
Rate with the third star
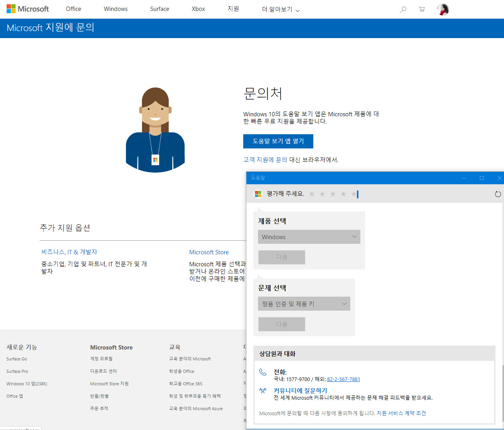click(333, 194)
